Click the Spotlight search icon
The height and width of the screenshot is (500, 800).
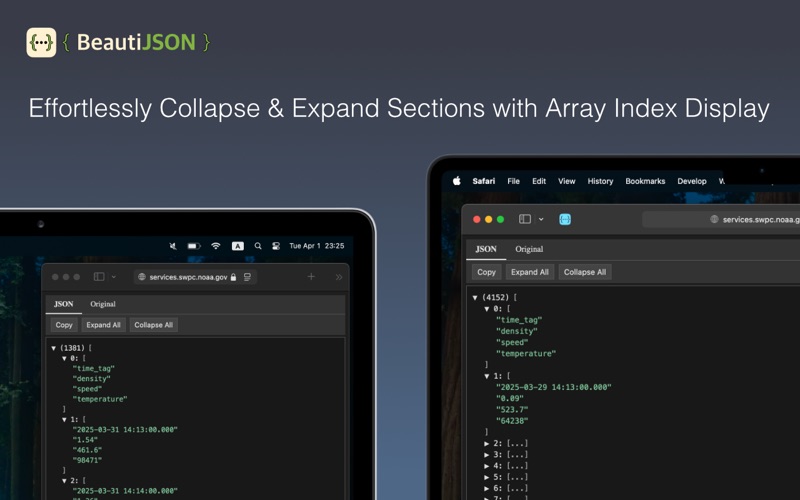258,246
